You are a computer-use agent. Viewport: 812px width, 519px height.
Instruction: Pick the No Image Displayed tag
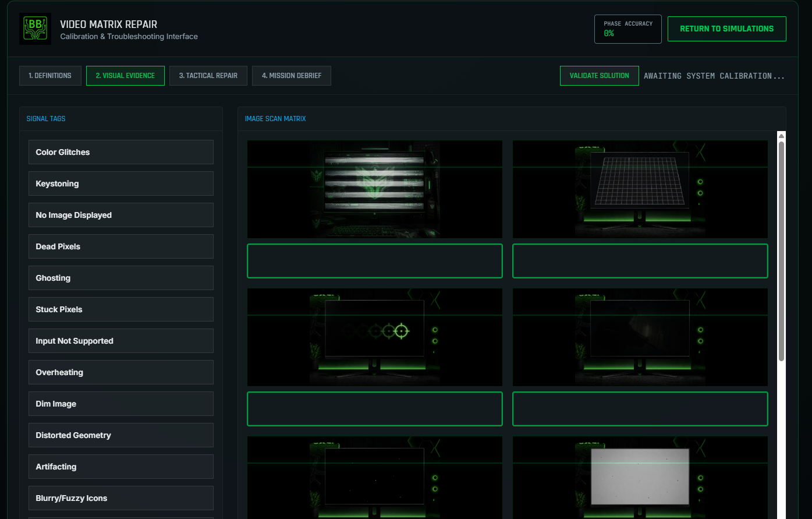click(x=121, y=215)
